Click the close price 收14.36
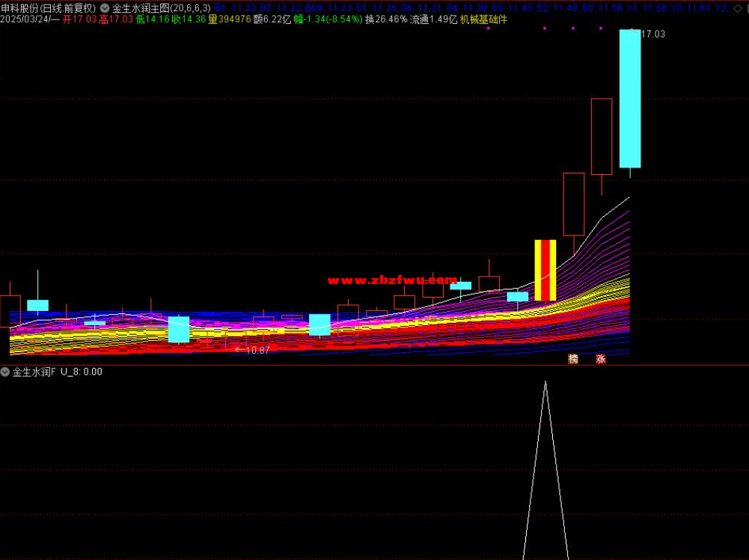 (x=189, y=19)
